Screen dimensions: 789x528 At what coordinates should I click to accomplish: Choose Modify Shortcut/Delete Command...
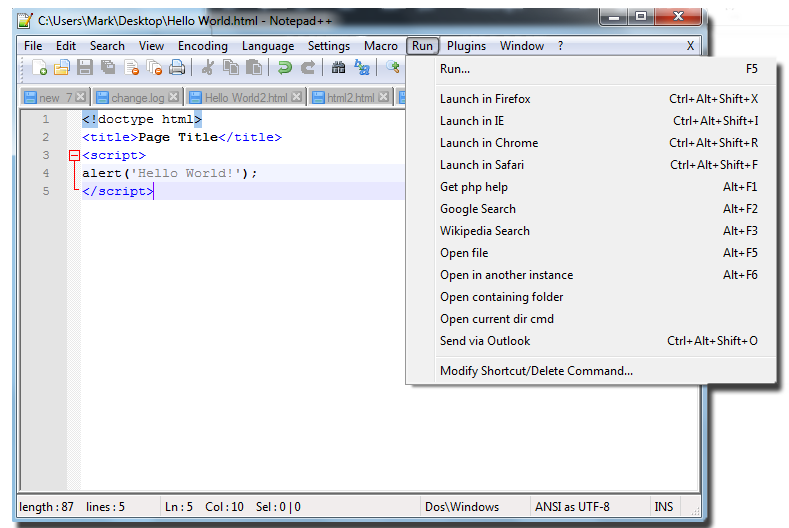pos(591,371)
